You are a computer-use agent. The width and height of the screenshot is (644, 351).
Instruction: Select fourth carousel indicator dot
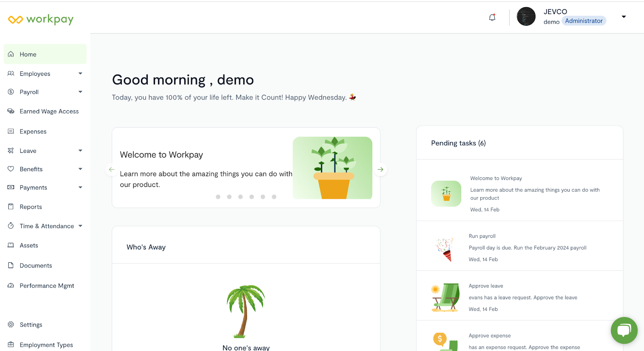point(252,197)
